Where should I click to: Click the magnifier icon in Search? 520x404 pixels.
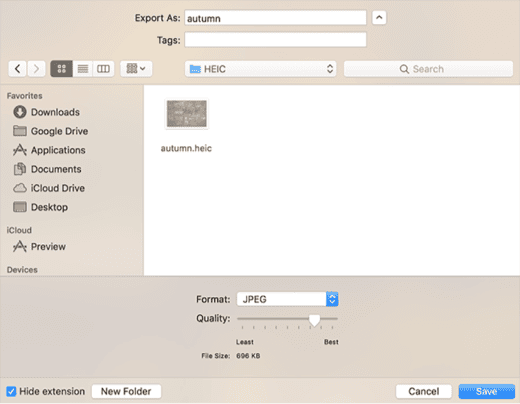point(404,69)
